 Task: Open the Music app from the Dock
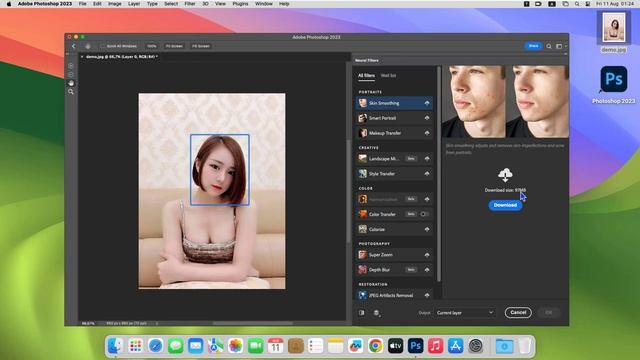(x=436, y=346)
